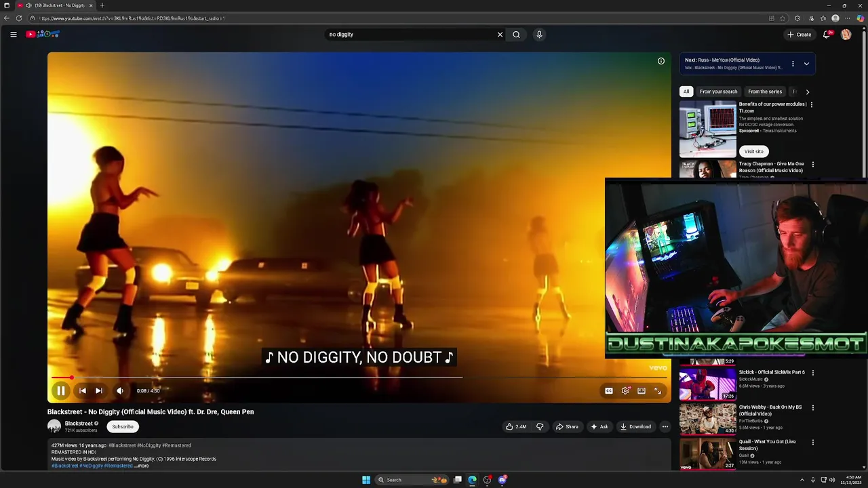The width and height of the screenshot is (868, 488).
Task: Like the video with 2.4M likes
Action: click(x=516, y=426)
